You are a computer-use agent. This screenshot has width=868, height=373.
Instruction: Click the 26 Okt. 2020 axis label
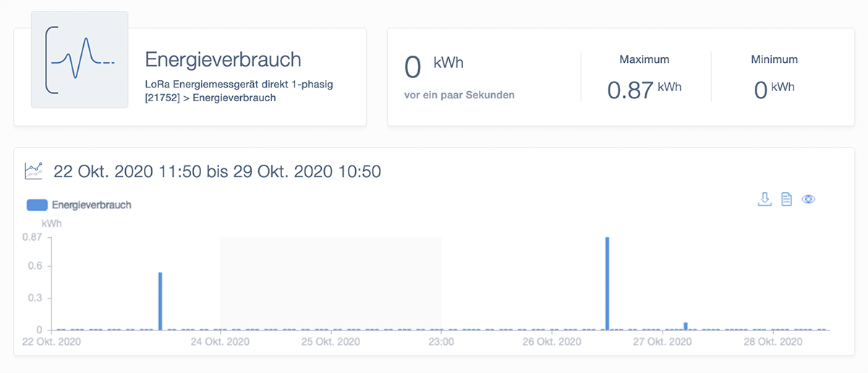click(551, 342)
